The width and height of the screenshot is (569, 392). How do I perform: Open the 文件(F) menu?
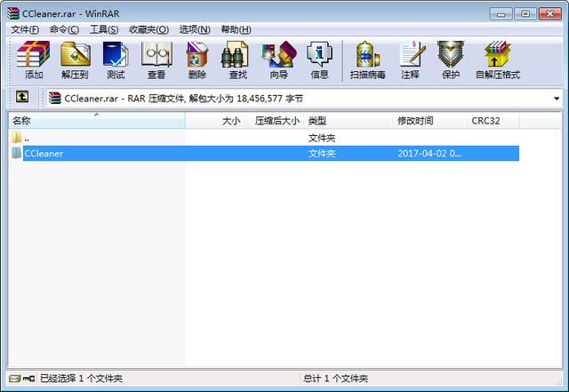(25, 29)
